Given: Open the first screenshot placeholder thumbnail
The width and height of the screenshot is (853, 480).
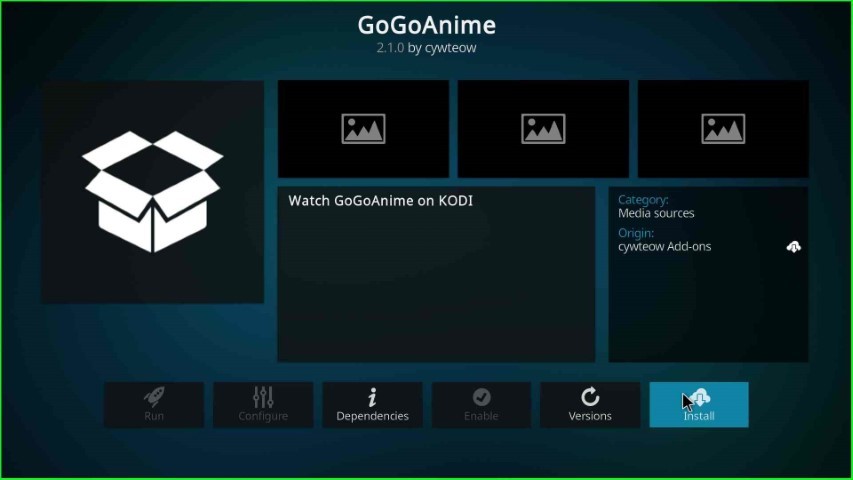Looking at the screenshot, I should pos(363,129).
